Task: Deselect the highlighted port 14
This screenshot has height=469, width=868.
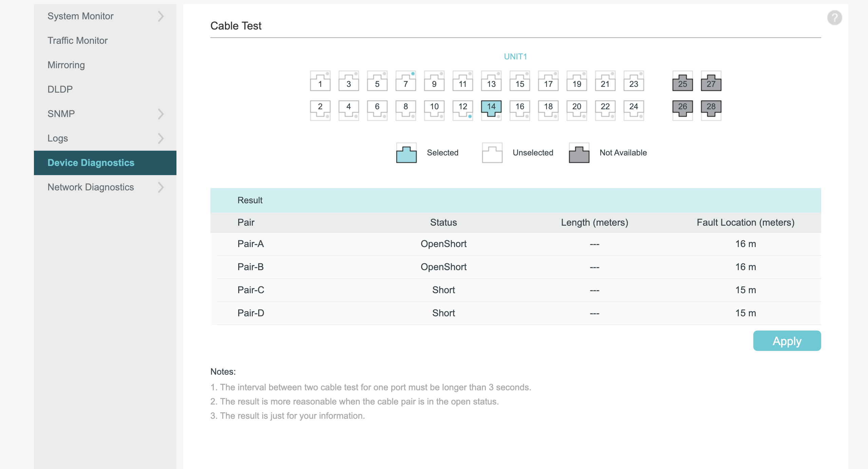Action: pyautogui.click(x=491, y=109)
